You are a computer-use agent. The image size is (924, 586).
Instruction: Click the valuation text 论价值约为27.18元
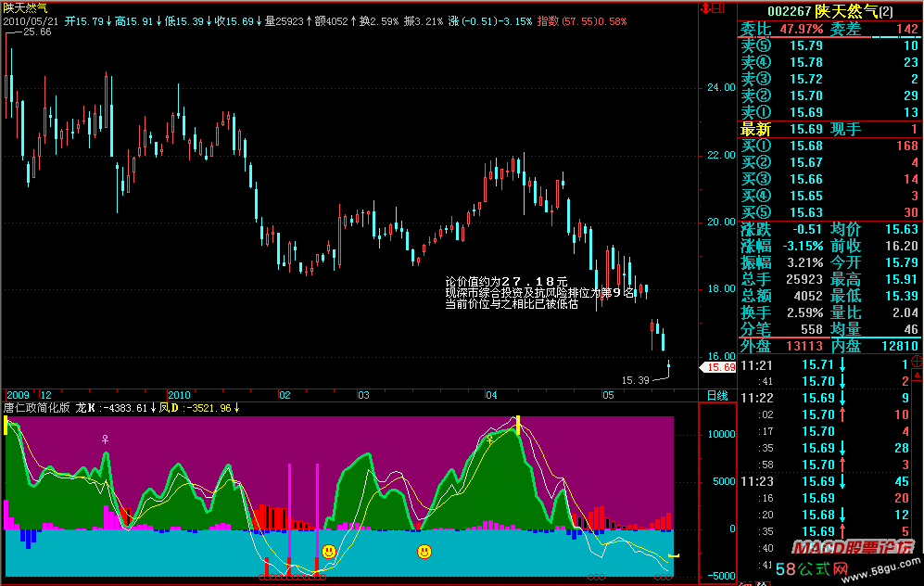click(x=506, y=282)
